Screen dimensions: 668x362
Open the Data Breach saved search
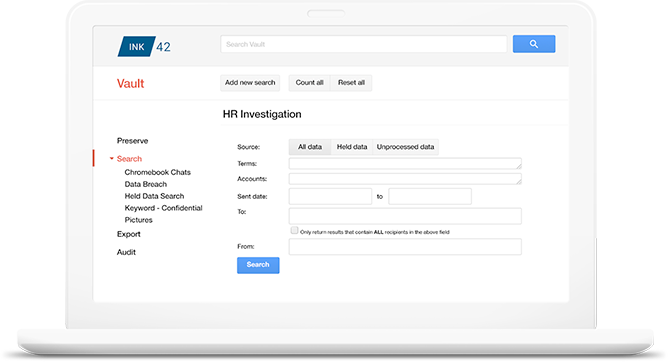tap(146, 184)
